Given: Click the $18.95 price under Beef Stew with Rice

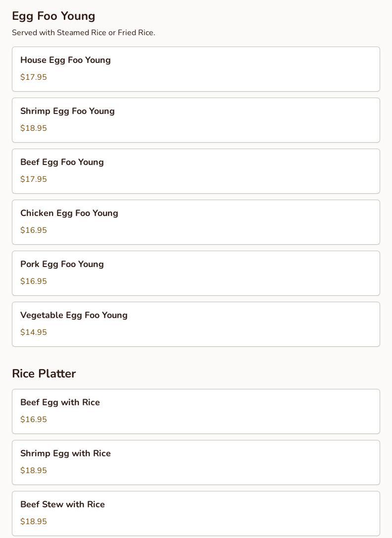Looking at the screenshot, I should coord(34,522).
